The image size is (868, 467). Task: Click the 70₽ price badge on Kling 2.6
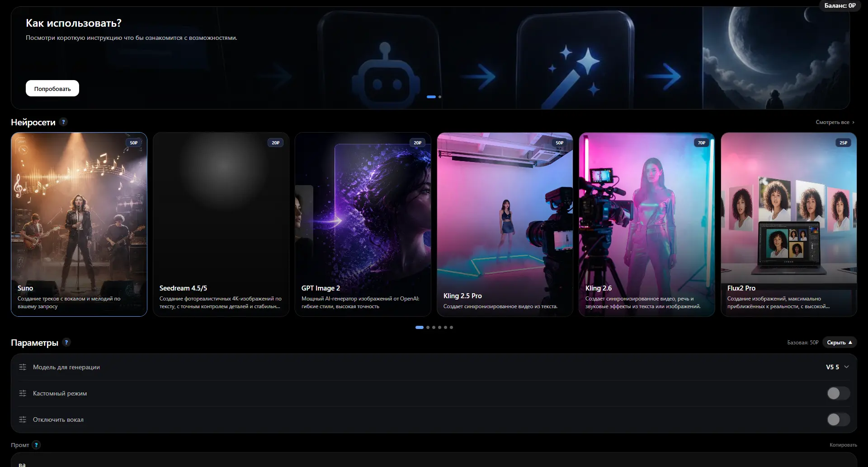[x=702, y=143]
